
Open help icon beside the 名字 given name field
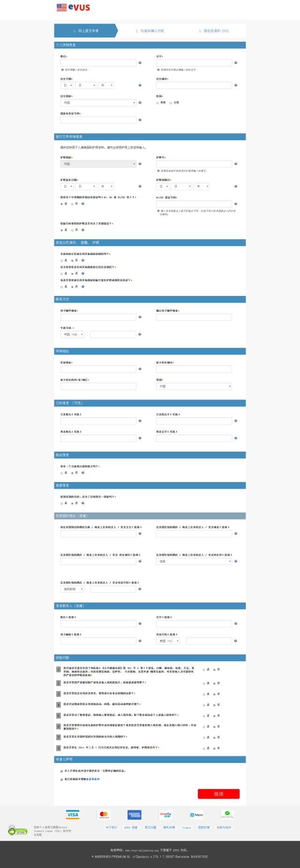(236, 63)
